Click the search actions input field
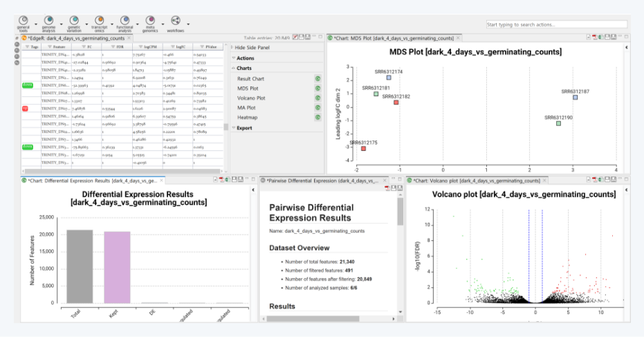Viewport: 644px width, 337px height. [x=557, y=25]
